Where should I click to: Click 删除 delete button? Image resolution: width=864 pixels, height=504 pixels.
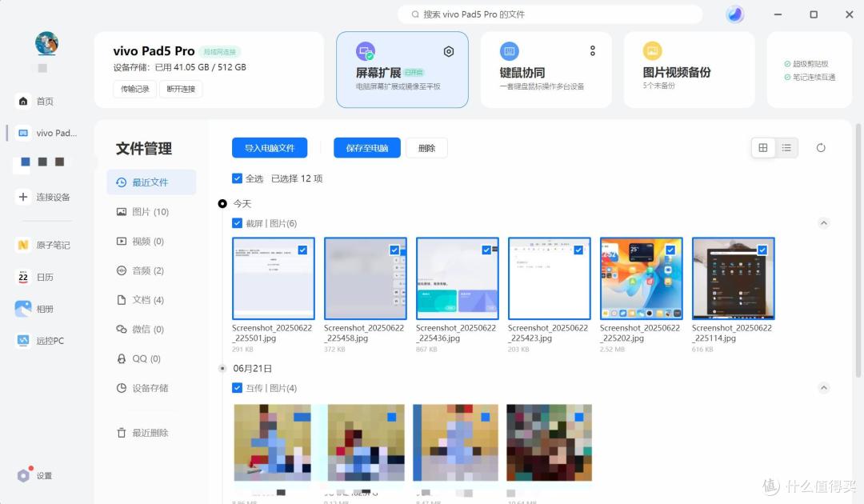pyautogui.click(x=426, y=148)
